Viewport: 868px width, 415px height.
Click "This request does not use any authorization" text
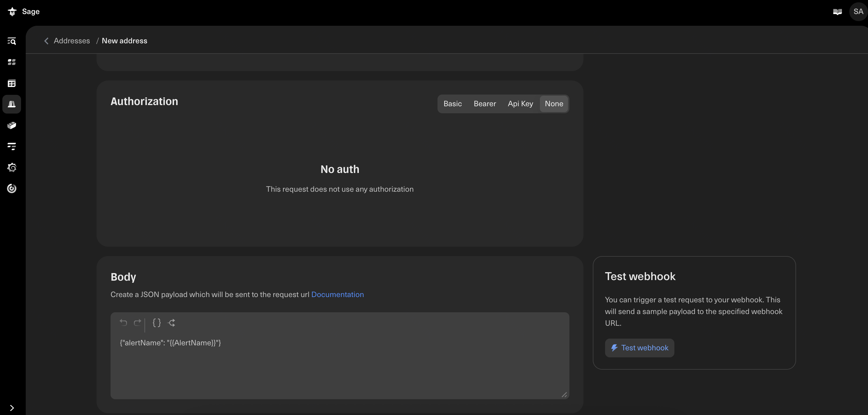[340, 189]
